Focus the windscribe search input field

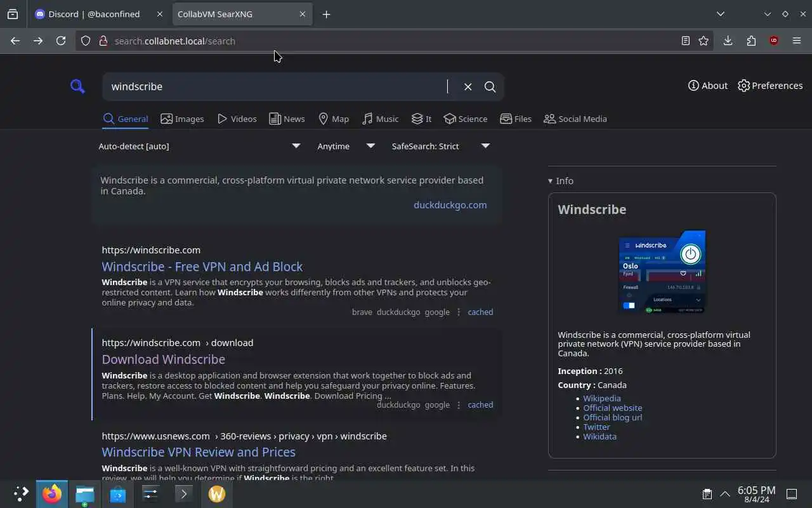click(278, 87)
